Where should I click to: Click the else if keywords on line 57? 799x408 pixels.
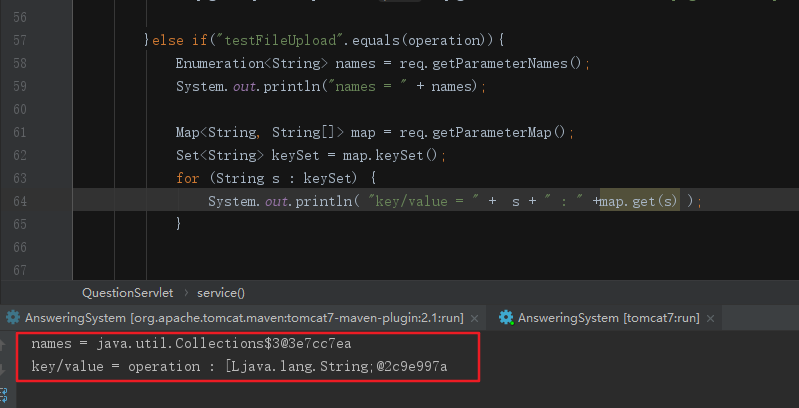[180, 40]
